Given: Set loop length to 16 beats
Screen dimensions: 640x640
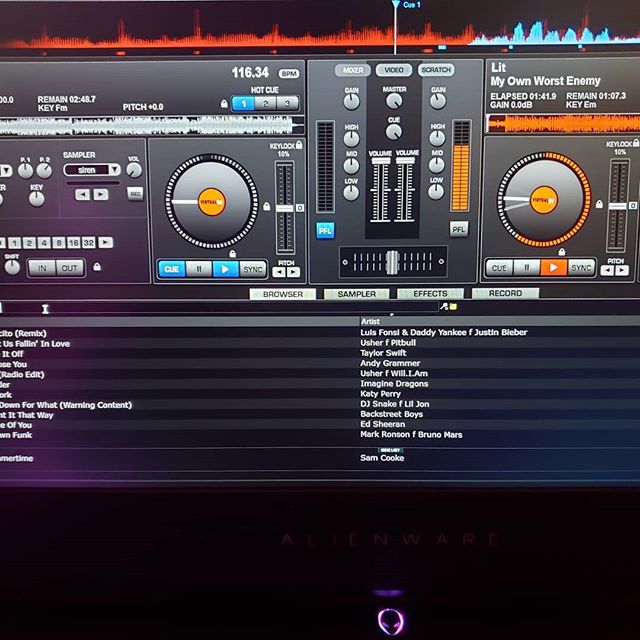Looking at the screenshot, I should click(73, 243).
